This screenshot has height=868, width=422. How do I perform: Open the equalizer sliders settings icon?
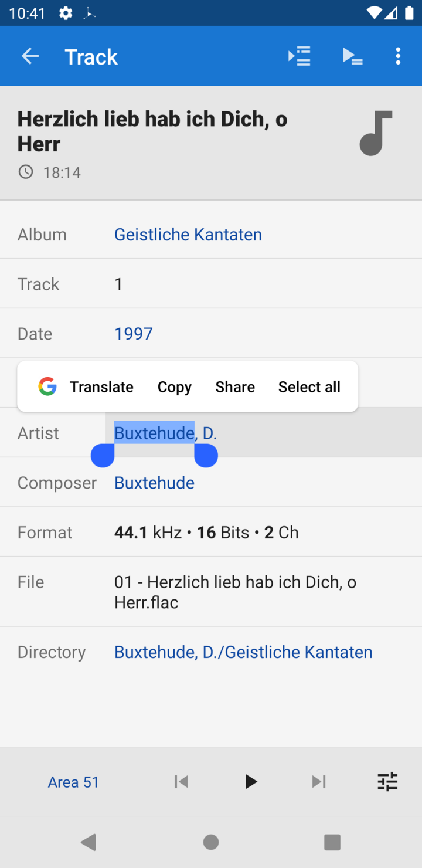pyautogui.click(x=387, y=781)
